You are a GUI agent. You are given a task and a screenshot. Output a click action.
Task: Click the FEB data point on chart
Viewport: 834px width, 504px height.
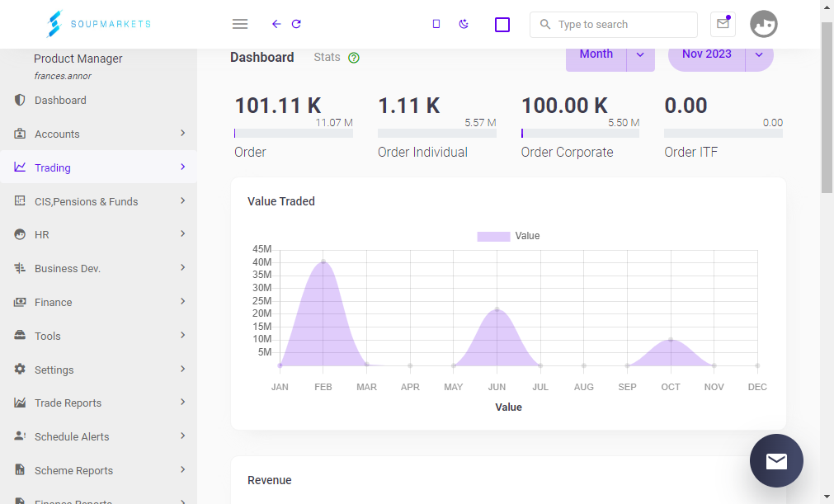323,261
